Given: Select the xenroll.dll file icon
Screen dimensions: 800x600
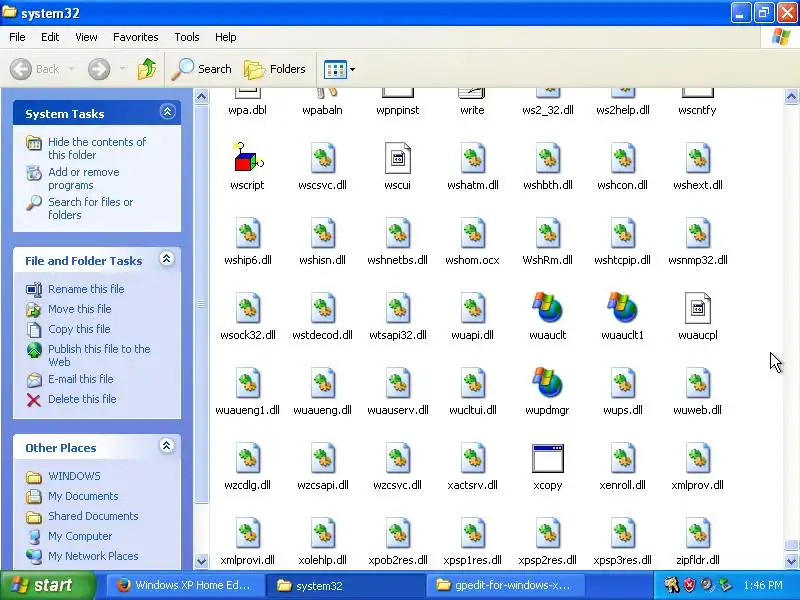Looking at the screenshot, I should coord(622,458).
